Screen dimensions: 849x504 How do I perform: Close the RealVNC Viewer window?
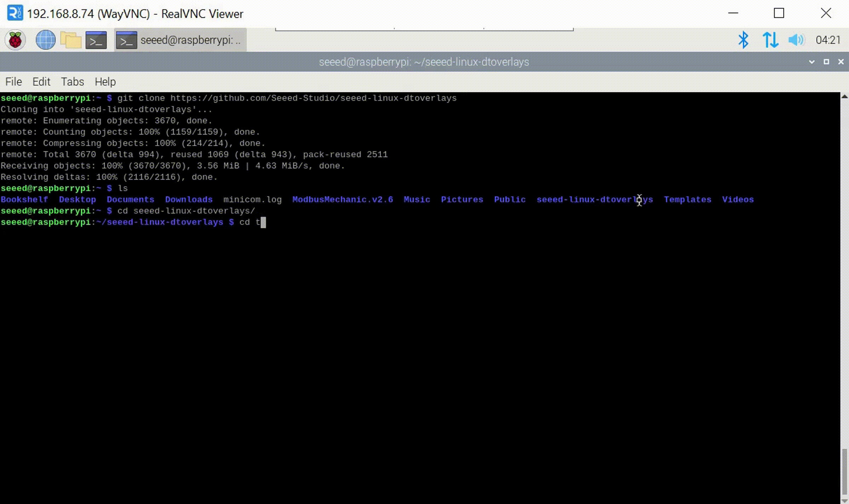826,13
